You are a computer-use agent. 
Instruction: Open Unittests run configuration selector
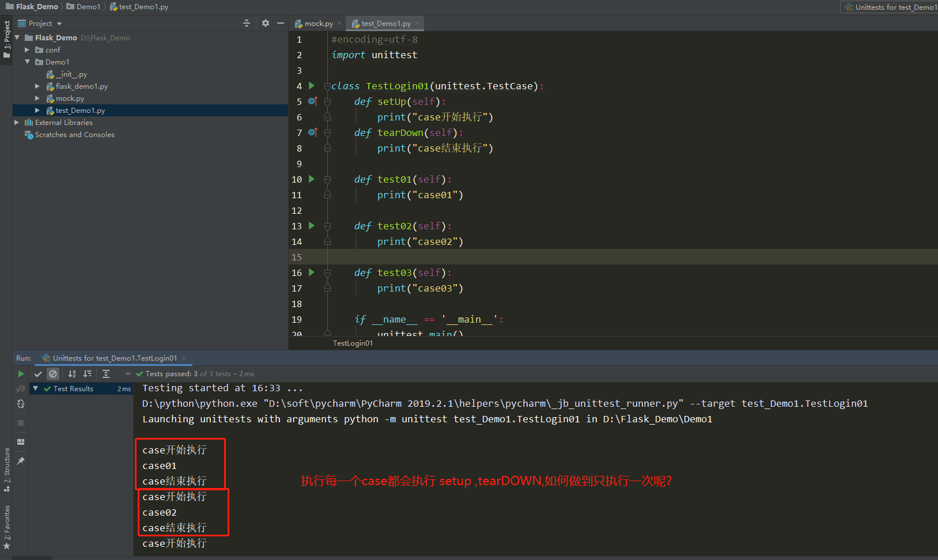[x=890, y=7]
